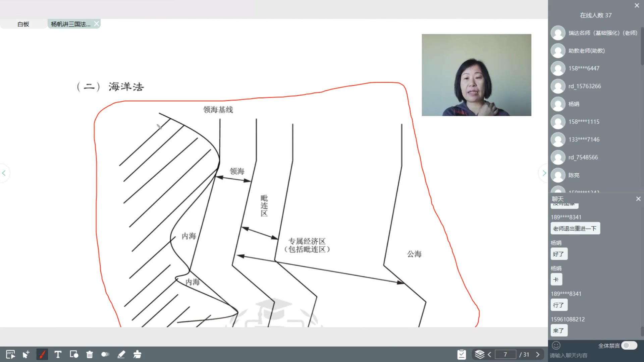Click the left slide arrow at screen edge
The height and width of the screenshot is (362, 644).
coord(4,173)
